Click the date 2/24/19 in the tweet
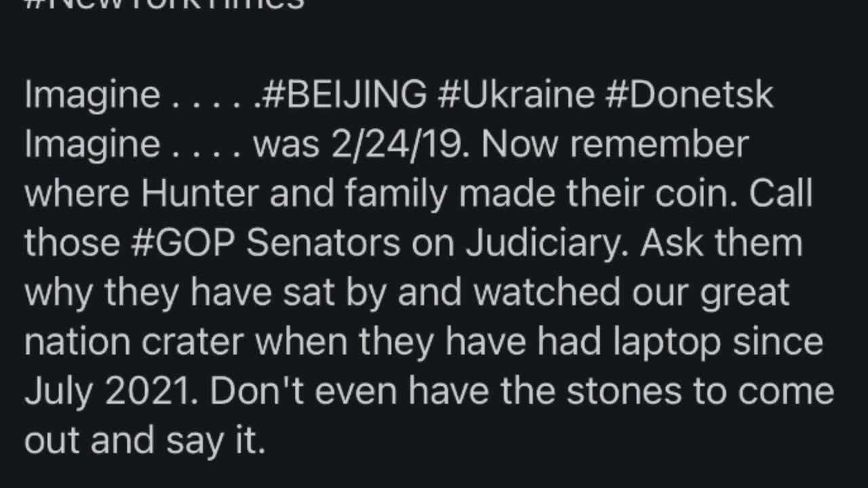This screenshot has width=868, height=488. click(x=400, y=144)
